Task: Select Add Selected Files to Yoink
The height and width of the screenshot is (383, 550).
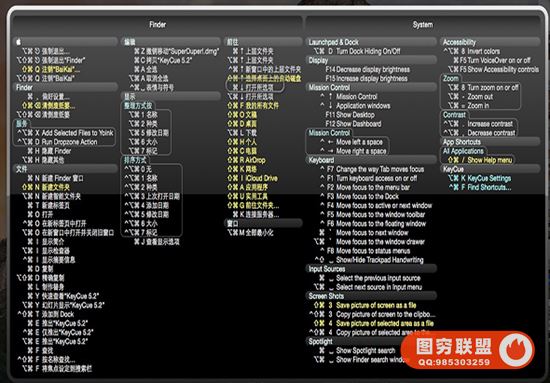Action: pos(65,133)
